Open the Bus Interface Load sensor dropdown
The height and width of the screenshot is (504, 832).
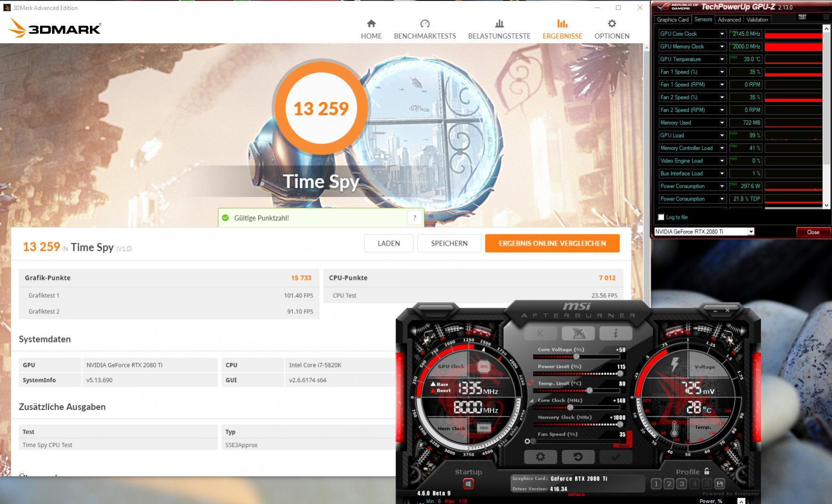click(x=722, y=174)
